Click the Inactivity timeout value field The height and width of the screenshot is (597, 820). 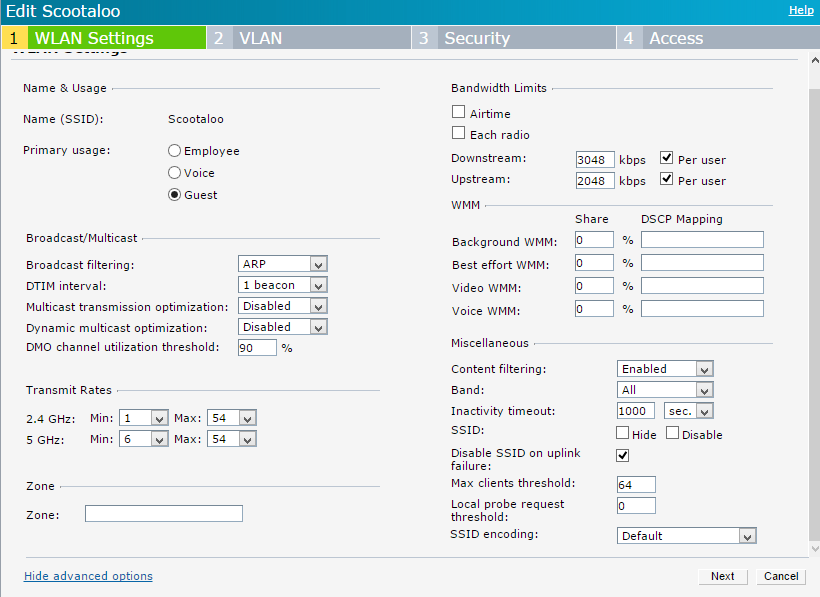click(635, 411)
